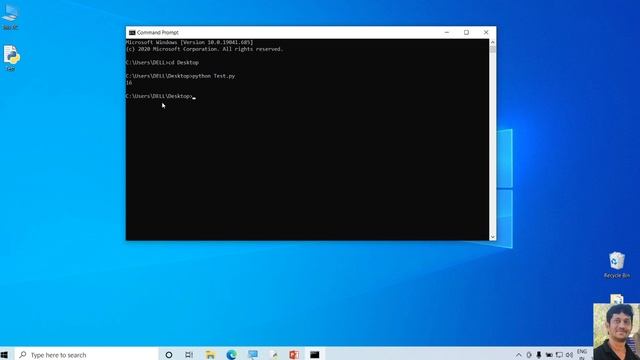Click the webcam overlay thumbnail

tap(616, 331)
